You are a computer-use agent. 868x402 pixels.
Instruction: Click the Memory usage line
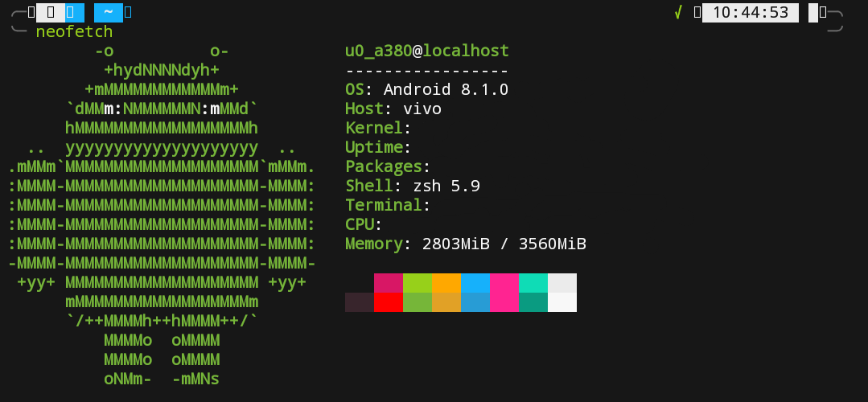(465, 244)
